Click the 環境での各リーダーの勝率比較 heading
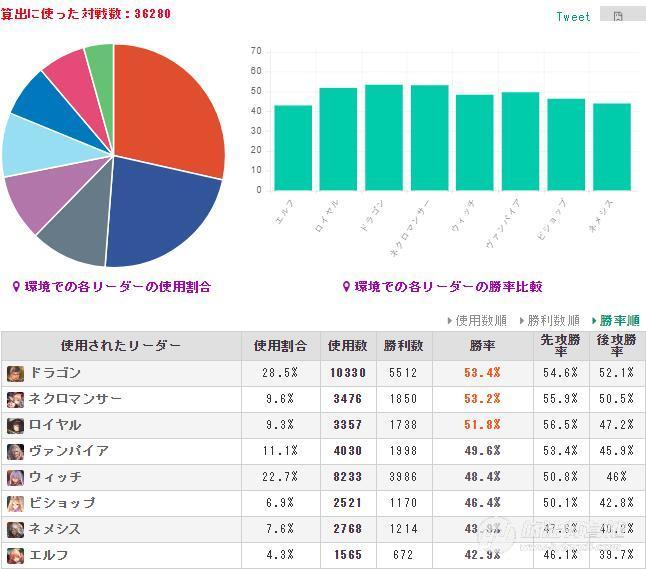 point(447,287)
